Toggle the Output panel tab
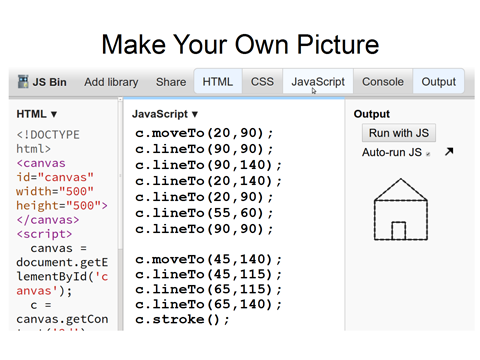 pyautogui.click(x=438, y=81)
